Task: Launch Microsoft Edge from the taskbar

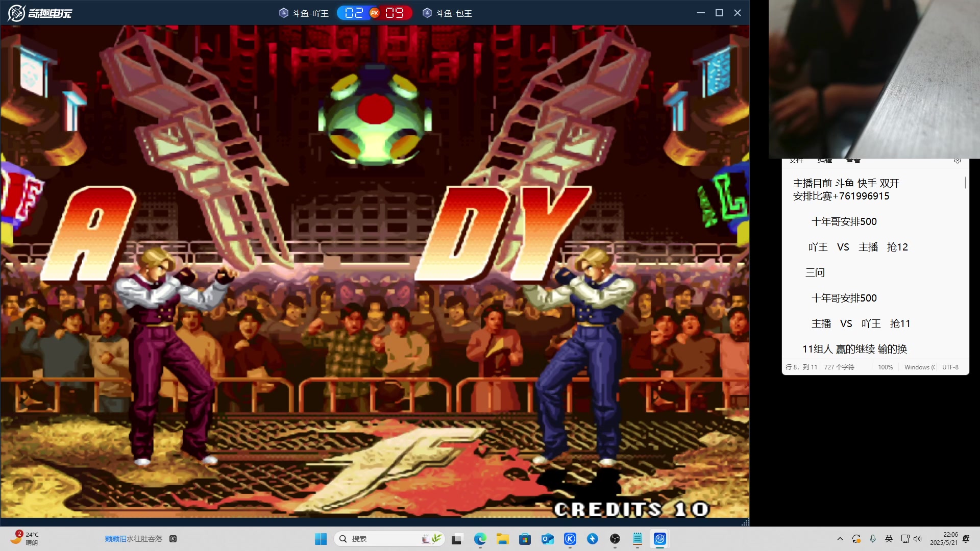Action: pos(480,539)
